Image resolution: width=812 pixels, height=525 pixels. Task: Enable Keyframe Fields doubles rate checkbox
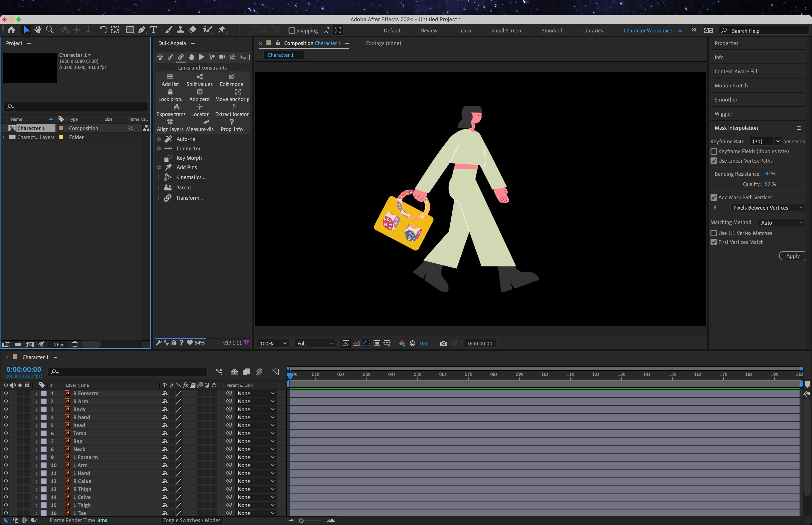click(714, 151)
